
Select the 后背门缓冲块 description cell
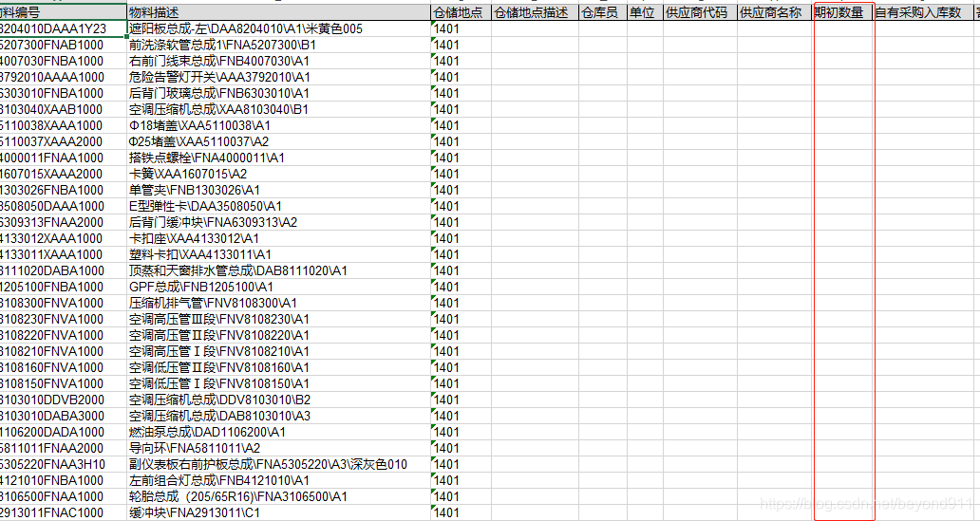pos(279,222)
